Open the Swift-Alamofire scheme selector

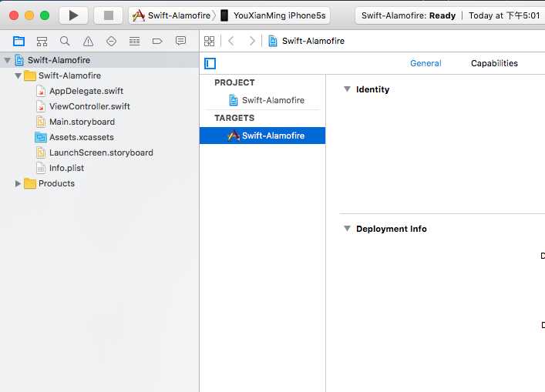click(173, 15)
